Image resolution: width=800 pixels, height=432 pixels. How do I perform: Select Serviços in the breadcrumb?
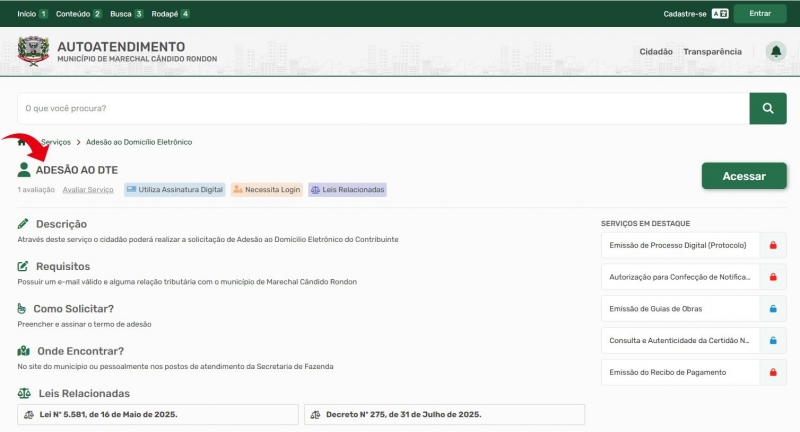tap(56, 142)
